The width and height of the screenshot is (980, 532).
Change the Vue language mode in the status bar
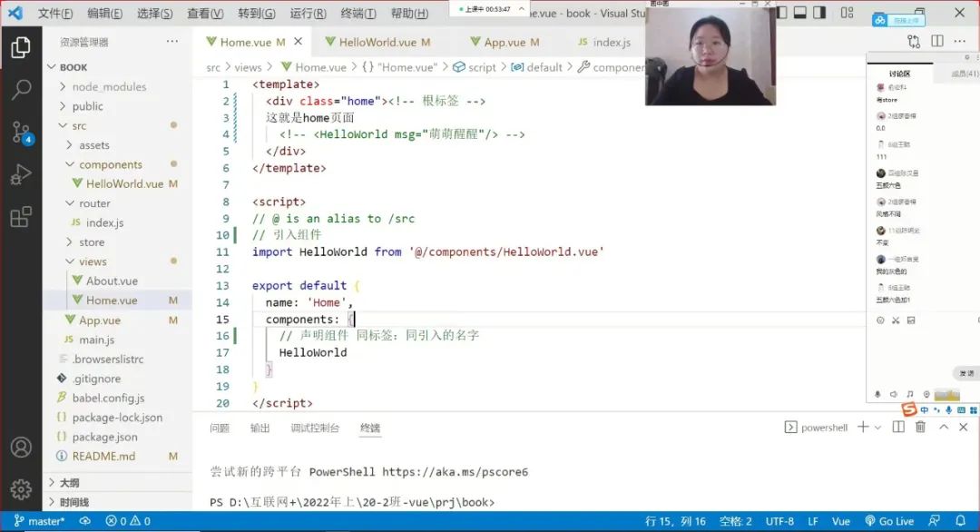pos(840,521)
